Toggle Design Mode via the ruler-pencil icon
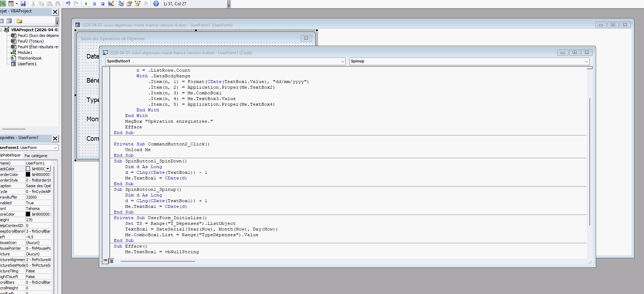The width and height of the screenshot is (644, 294). [x=111, y=4]
